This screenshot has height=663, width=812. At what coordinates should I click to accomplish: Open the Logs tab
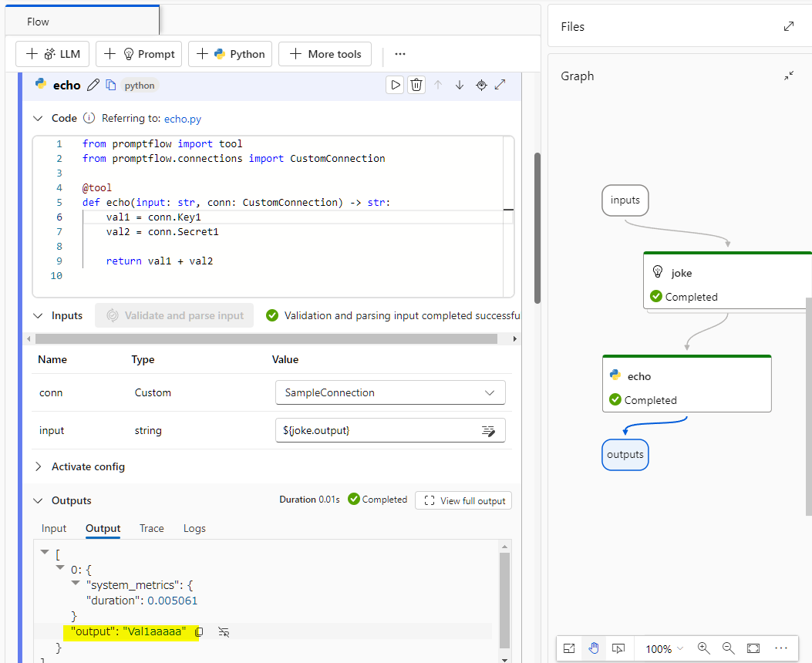[x=194, y=528]
